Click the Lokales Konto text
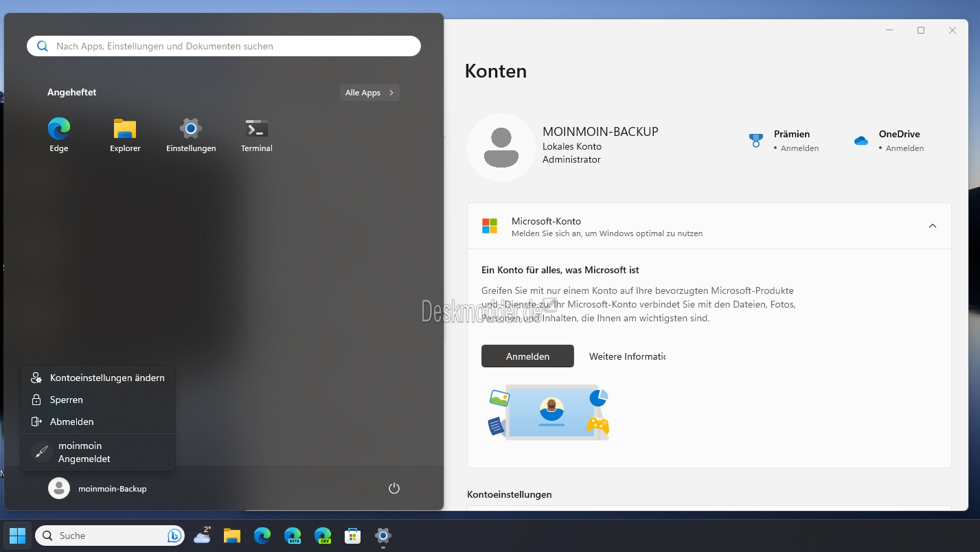This screenshot has width=980, height=552. (572, 146)
